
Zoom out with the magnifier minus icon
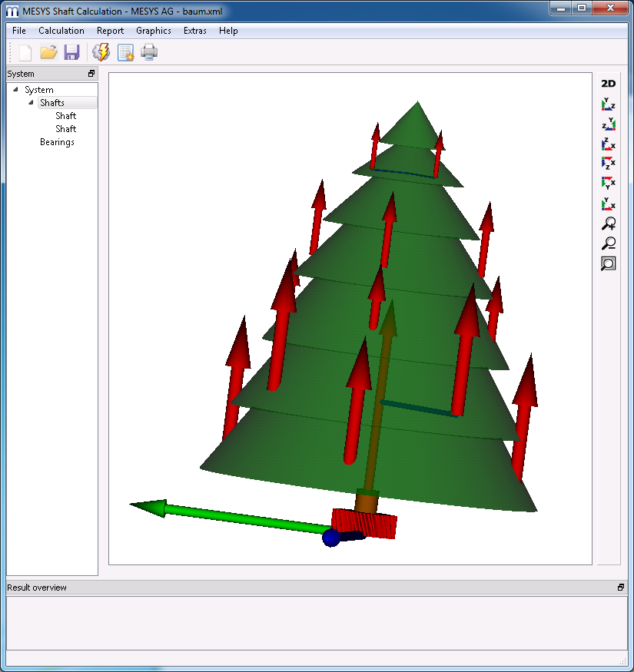pos(609,243)
